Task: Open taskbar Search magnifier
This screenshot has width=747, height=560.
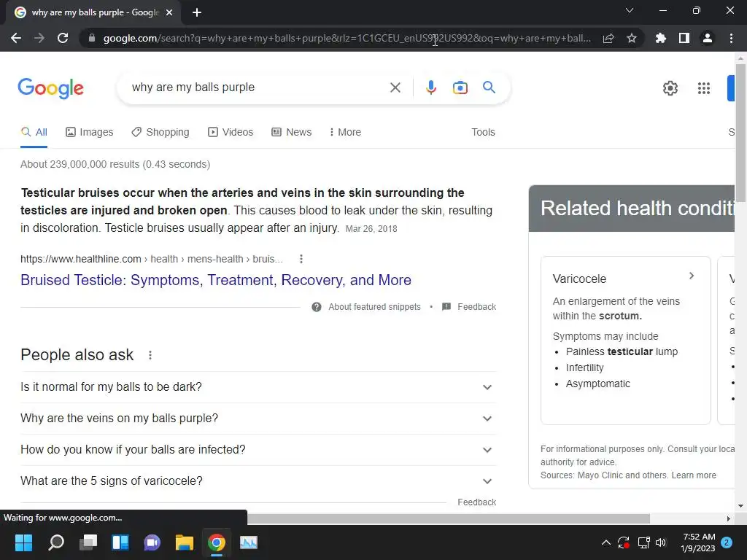Action: tap(56, 542)
